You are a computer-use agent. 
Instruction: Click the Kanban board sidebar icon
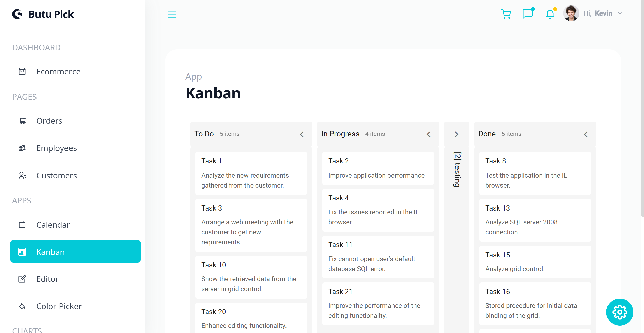[x=22, y=252]
